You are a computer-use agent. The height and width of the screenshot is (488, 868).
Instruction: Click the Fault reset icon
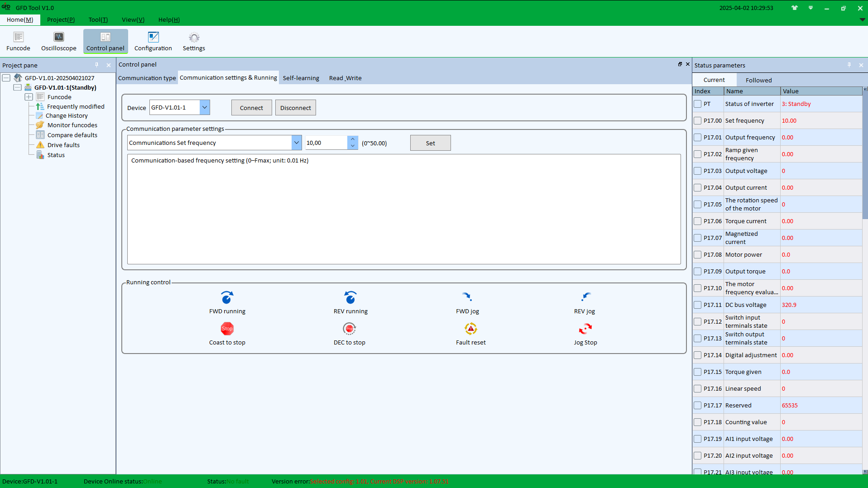coord(471,329)
